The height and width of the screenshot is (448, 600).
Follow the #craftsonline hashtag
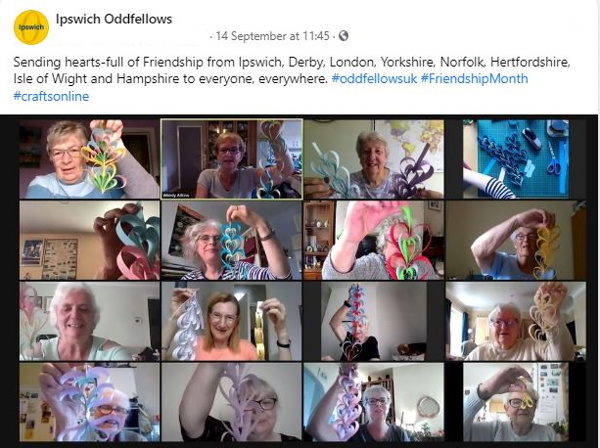click(x=51, y=96)
